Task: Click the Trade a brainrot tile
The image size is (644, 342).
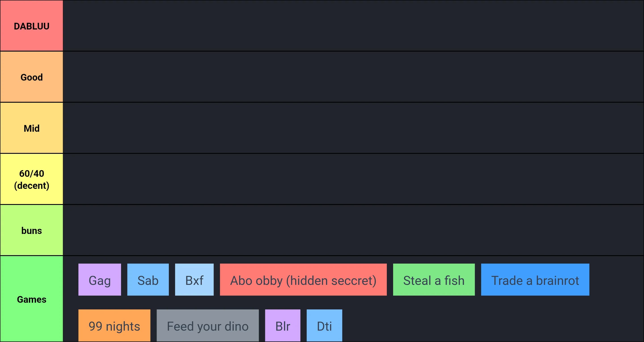Action: tap(535, 279)
